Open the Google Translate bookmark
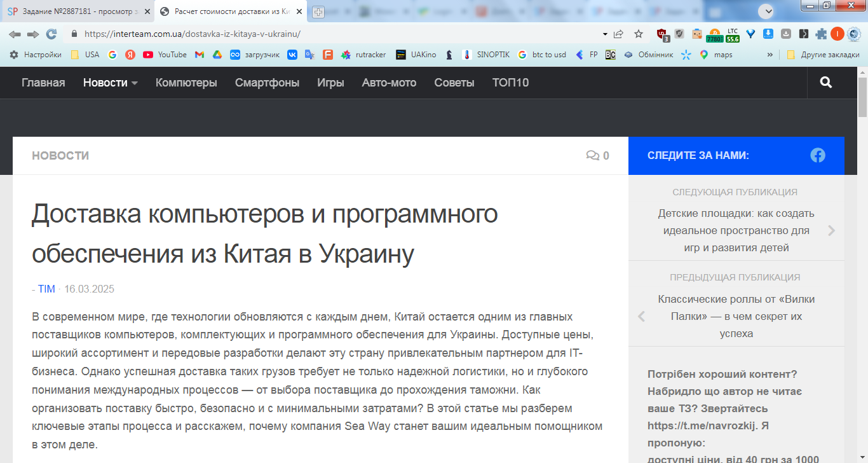The height and width of the screenshot is (463, 868). pos(310,55)
